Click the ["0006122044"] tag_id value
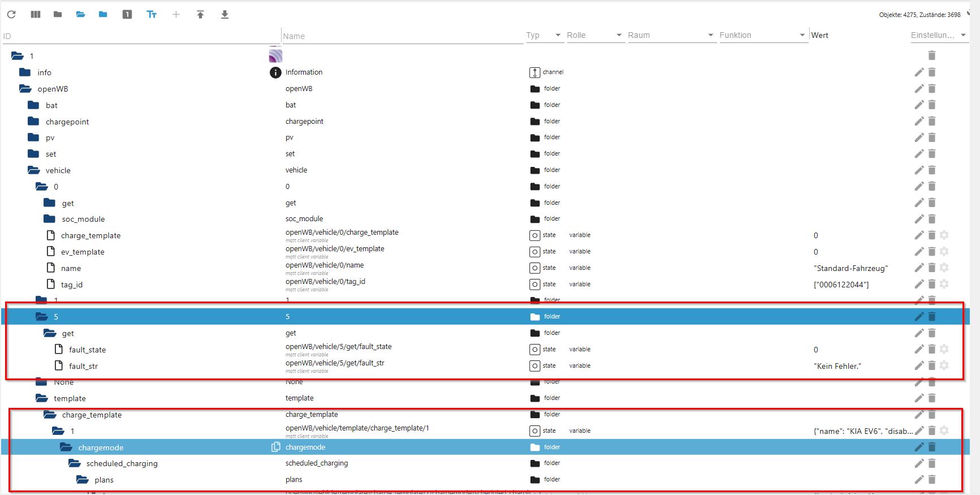Screen dimensions: 980x495 pyautogui.click(x=841, y=285)
